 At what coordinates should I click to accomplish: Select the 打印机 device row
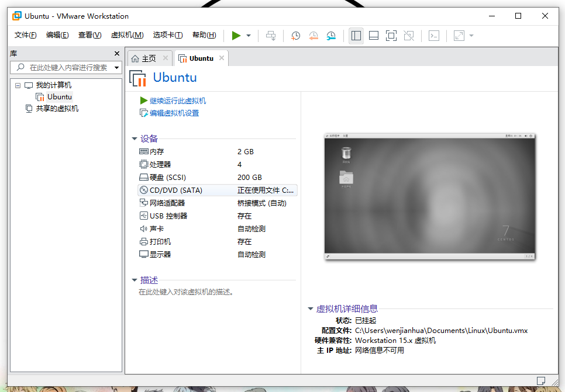pos(217,241)
